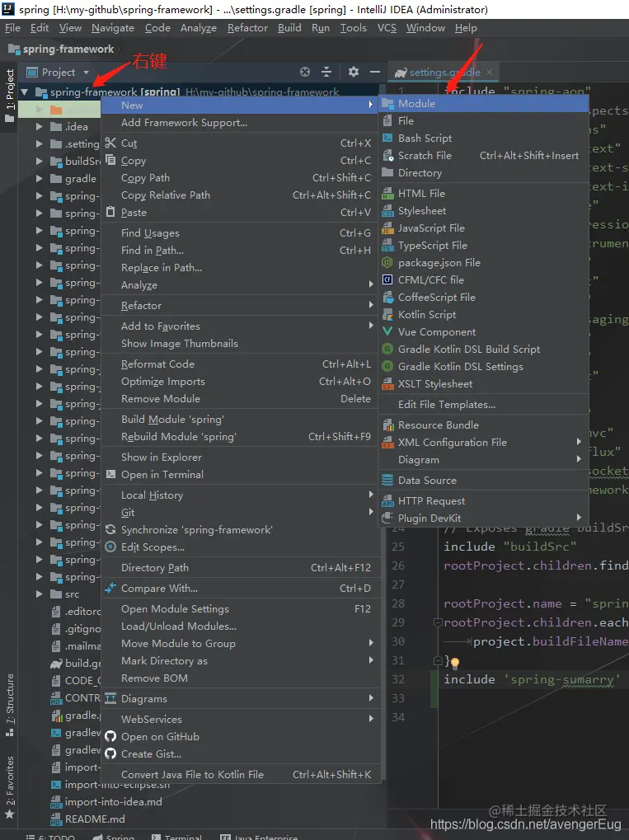
Task: Click the XSLT Stylesheet icon
Action: 387,384
